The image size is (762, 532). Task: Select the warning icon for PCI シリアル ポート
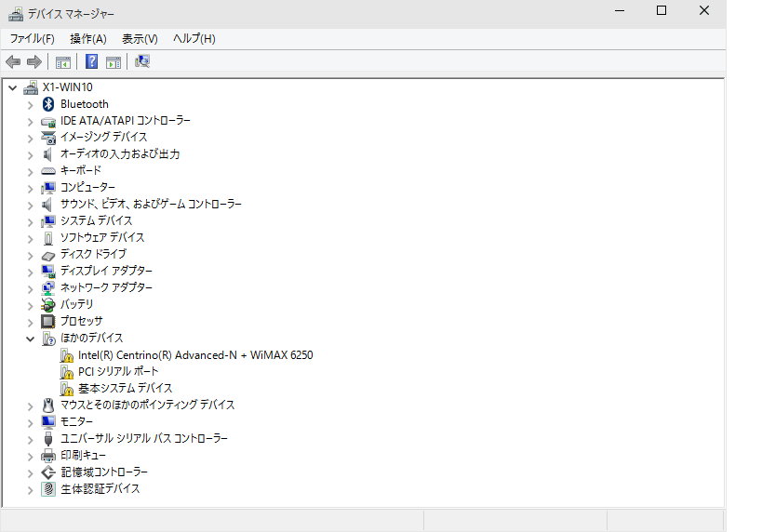67,372
